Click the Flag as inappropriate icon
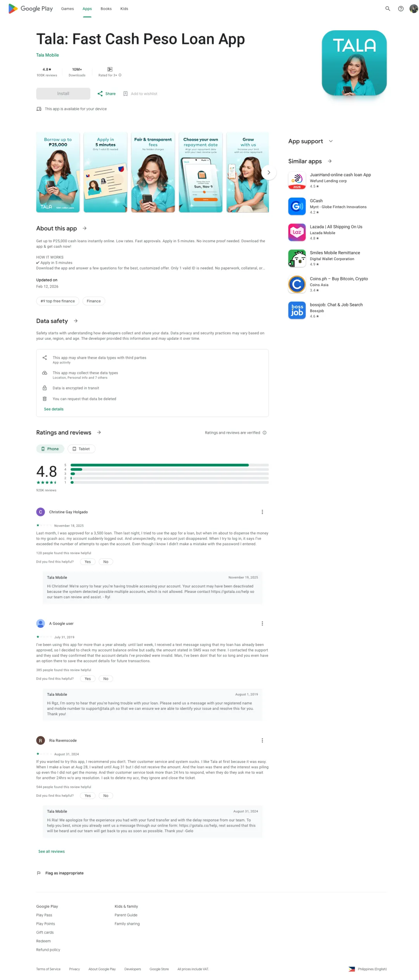419x980 pixels. [x=39, y=873]
